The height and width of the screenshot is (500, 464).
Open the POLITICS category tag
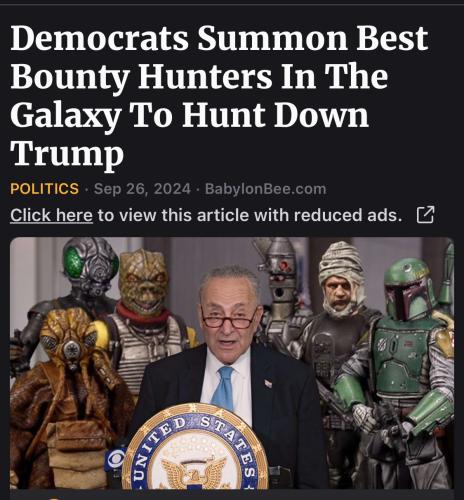(x=44, y=189)
